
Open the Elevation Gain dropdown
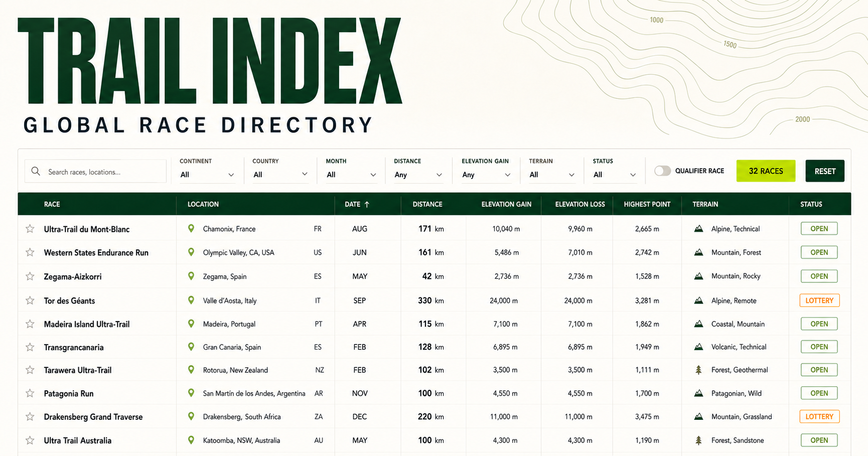pos(486,175)
